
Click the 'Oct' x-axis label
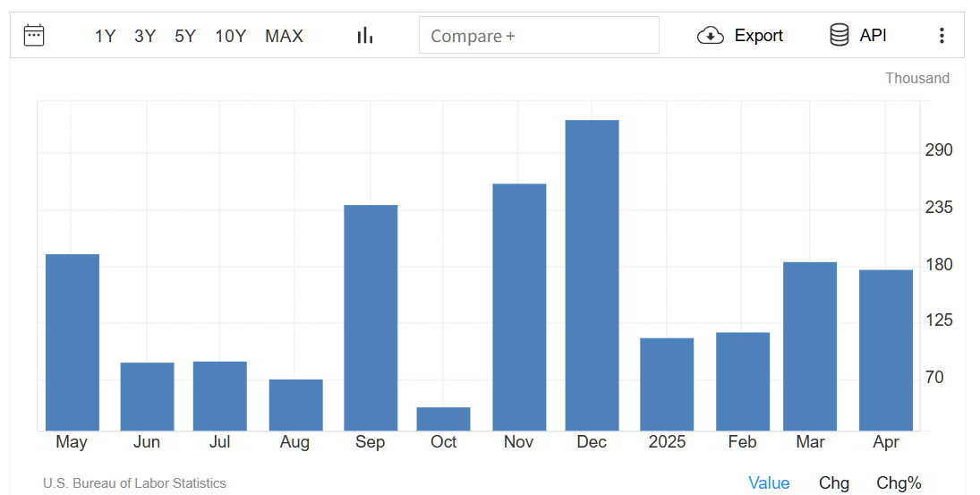444,442
